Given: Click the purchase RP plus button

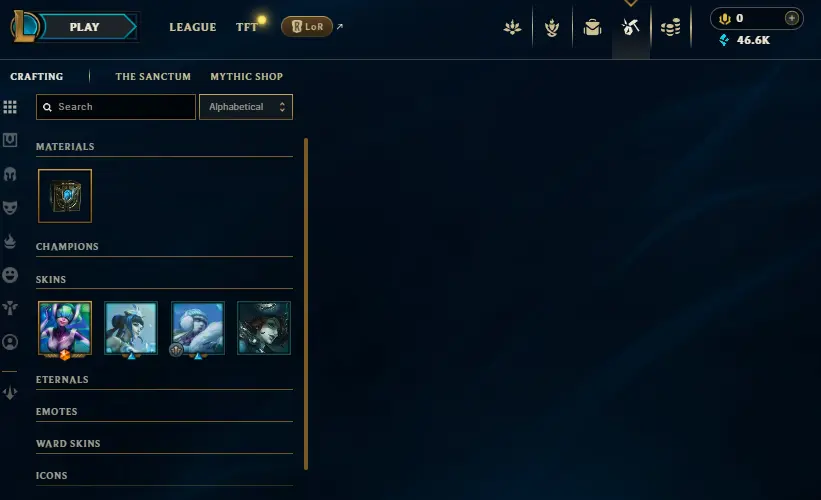Looking at the screenshot, I should click(792, 18).
